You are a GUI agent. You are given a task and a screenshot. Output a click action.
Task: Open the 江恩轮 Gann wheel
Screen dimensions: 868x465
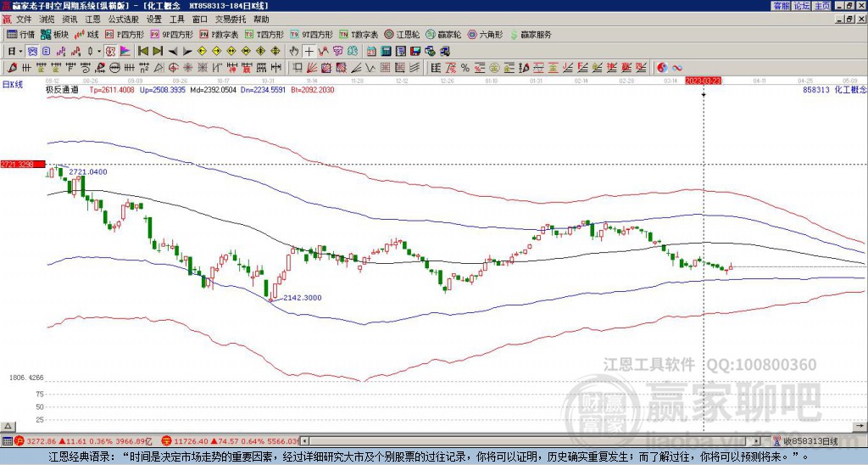coord(402,34)
